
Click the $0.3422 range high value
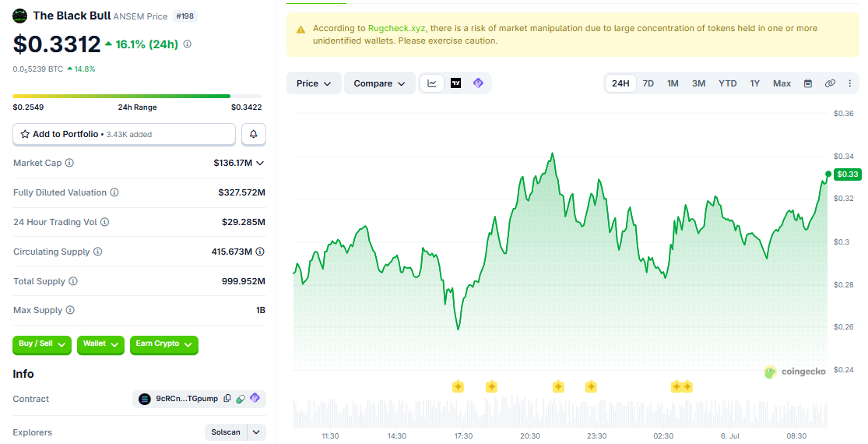coord(246,107)
